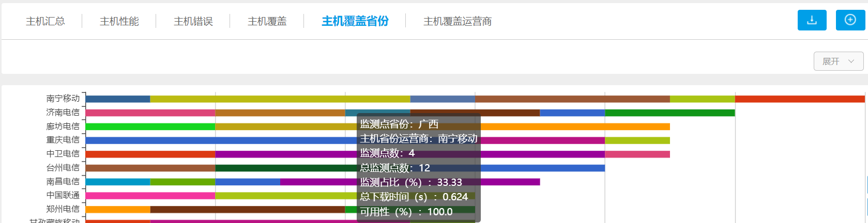The width and height of the screenshot is (868, 223).
Task: Switch to the 主机汇总 tab
Action: (x=45, y=21)
